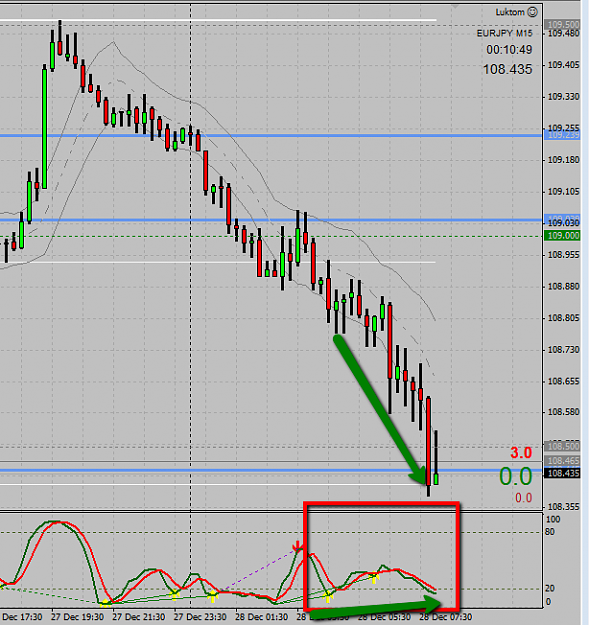
Task: Select the blue 109.239 price tag
Action: point(563,136)
